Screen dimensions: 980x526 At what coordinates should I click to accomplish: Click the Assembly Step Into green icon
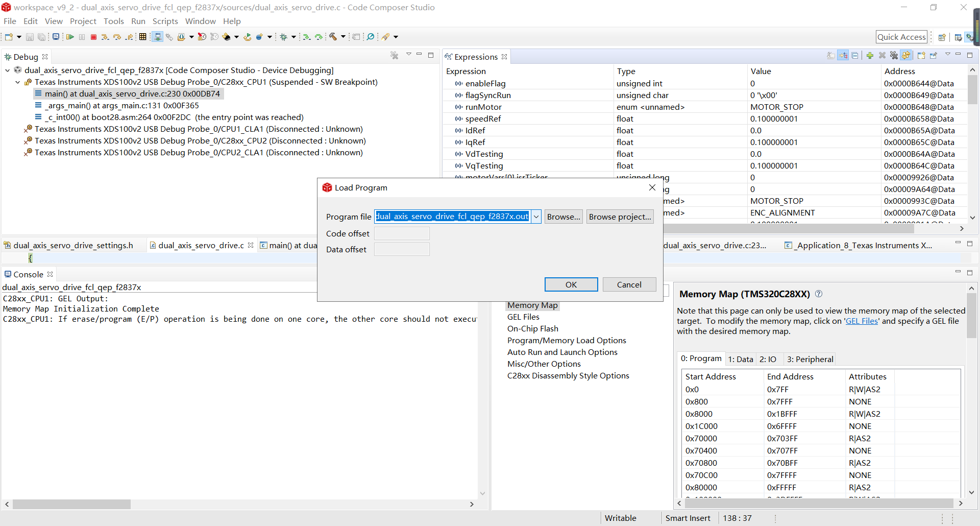(x=306, y=37)
